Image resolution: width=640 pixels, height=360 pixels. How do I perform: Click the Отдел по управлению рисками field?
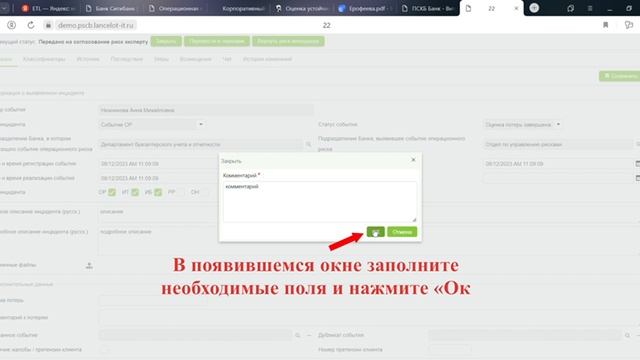point(558,144)
